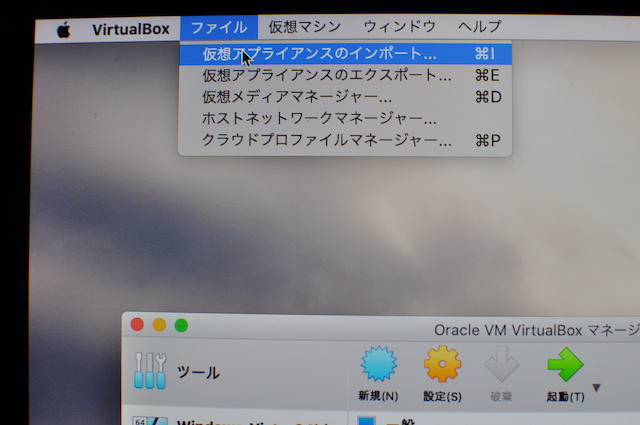Open the Apple menu
The height and width of the screenshot is (425, 640).
click(x=63, y=30)
